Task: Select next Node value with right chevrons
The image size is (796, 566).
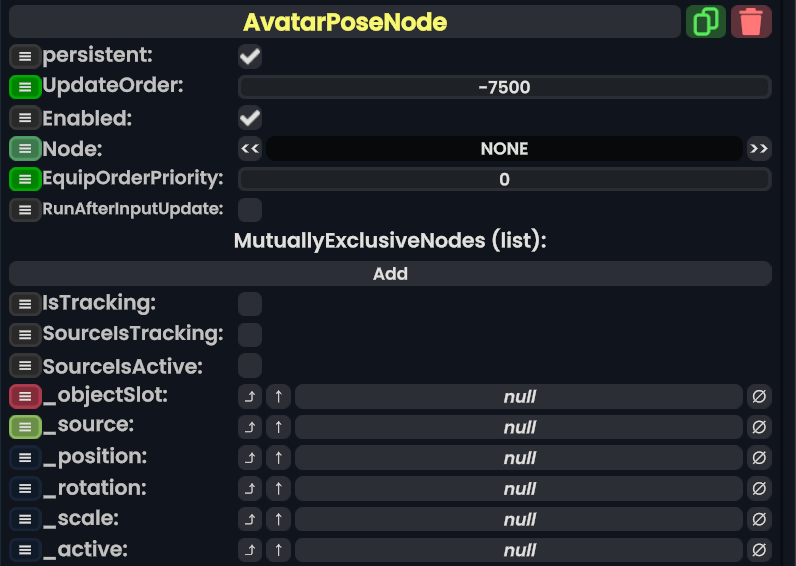Action: (759, 149)
